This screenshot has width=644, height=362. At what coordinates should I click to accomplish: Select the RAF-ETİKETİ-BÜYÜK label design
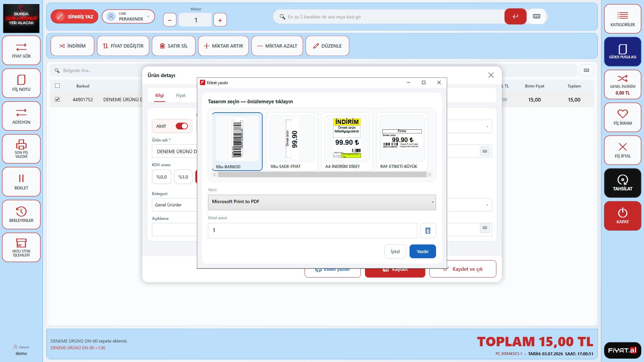[402, 142]
